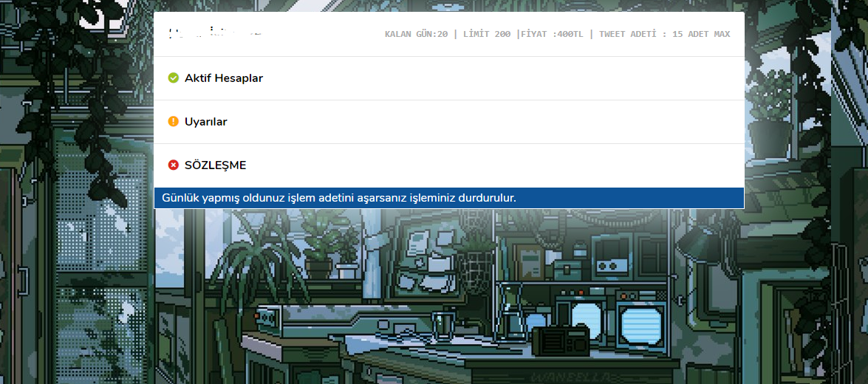
Task: Click the 'FİYAT :400TL' text in header
Action: point(552,34)
